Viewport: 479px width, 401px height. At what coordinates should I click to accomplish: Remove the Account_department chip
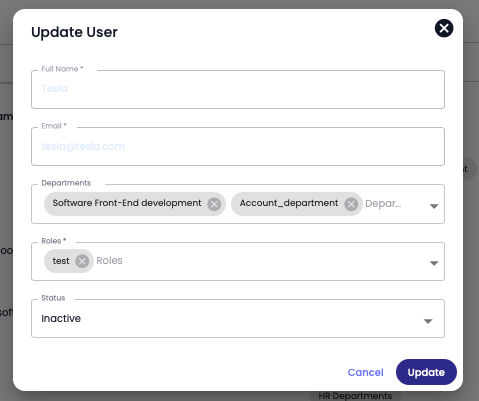[x=351, y=204]
